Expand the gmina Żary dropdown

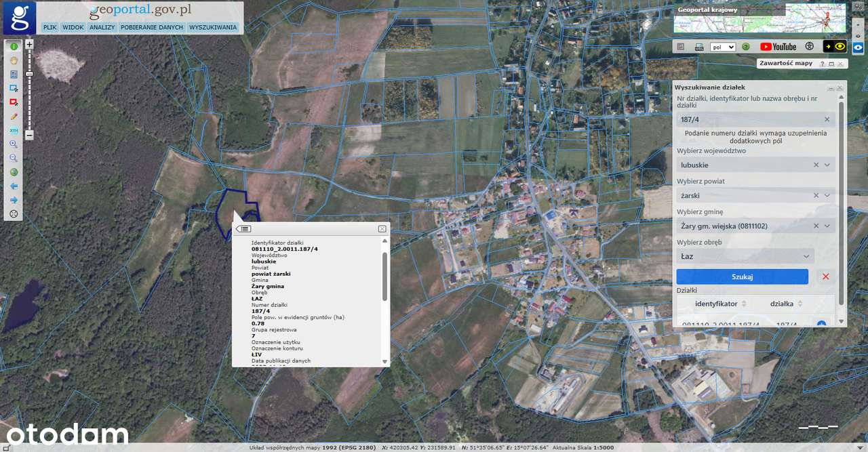coord(827,226)
